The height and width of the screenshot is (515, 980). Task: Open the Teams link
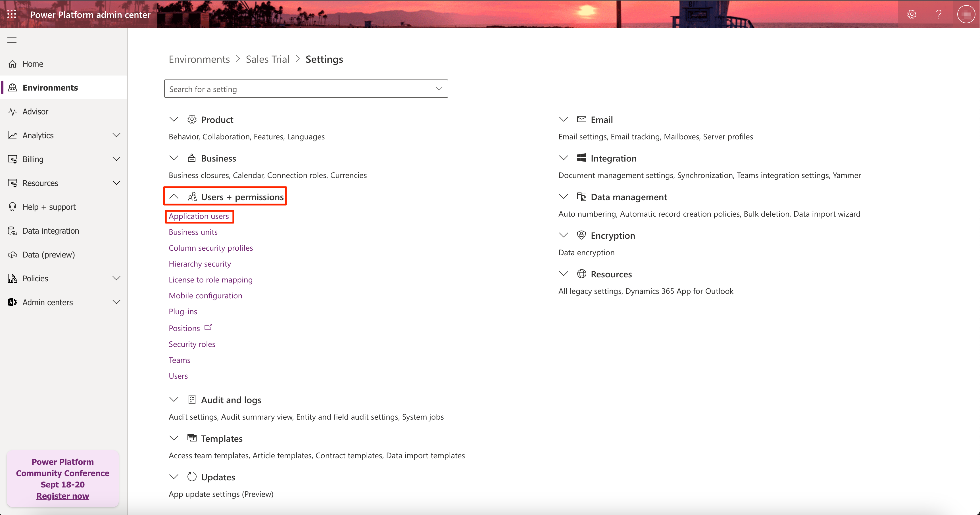(x=180, y=360)
